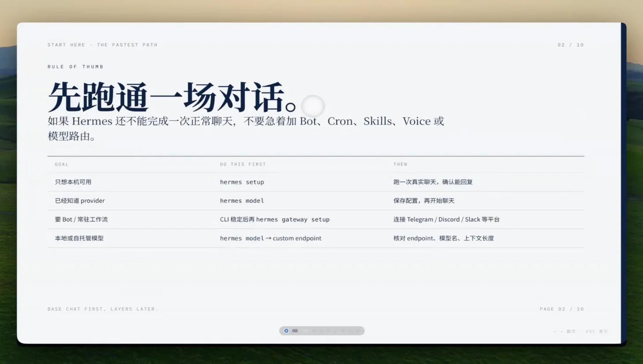Click the cell "hermes model" in provider row

click(242, 201)
